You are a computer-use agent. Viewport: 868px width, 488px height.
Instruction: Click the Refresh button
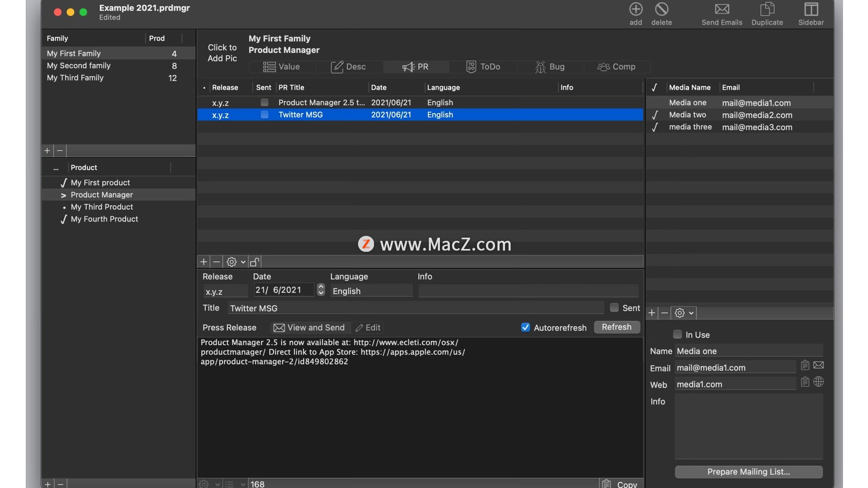617,327
